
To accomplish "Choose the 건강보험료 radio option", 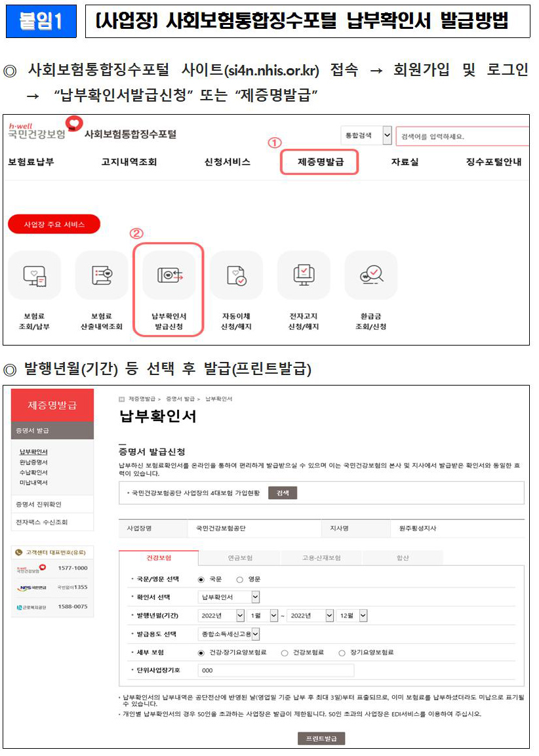I will click(x=285, y=653).
